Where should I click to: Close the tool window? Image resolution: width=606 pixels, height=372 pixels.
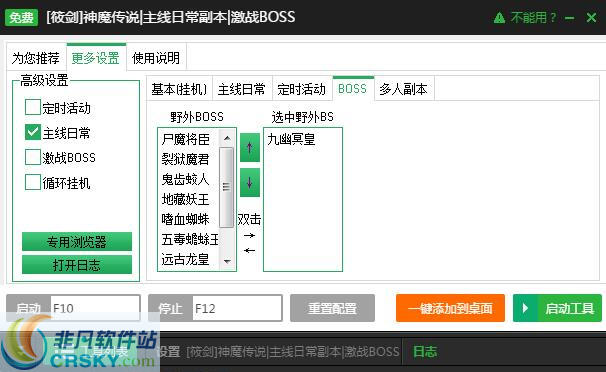591,17
